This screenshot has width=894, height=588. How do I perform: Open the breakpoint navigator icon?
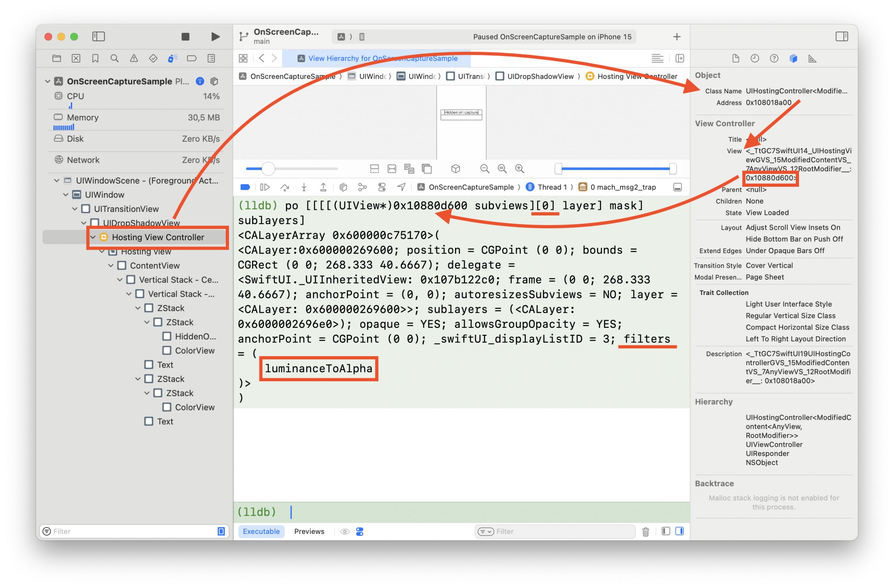click(x=192, y=58)
